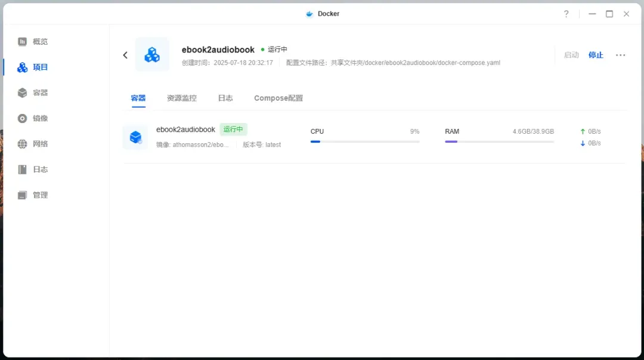Open 网络 network globe icon
The width and height of the screenshot is (644, 360).
tap(23, 144)
